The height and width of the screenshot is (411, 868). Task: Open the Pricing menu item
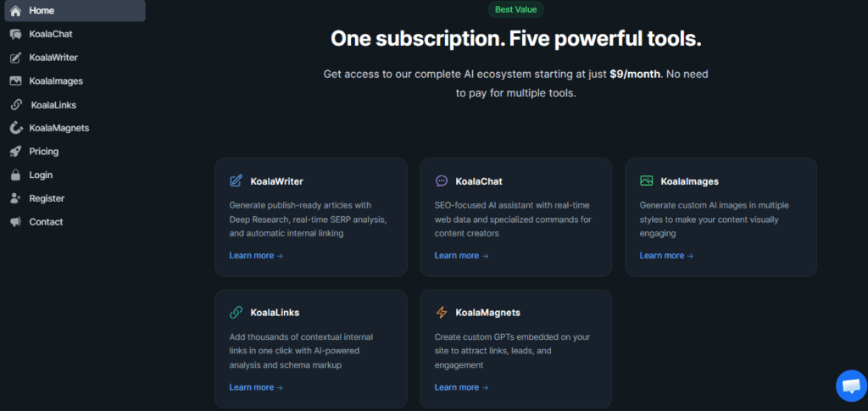pyautogui.click(x=43, y=152)
